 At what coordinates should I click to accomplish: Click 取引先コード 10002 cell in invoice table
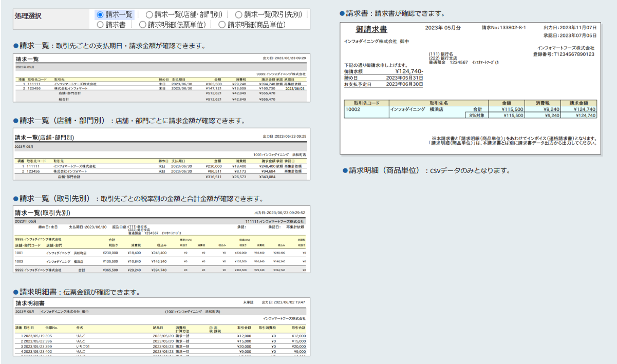(x=353, y=109)
